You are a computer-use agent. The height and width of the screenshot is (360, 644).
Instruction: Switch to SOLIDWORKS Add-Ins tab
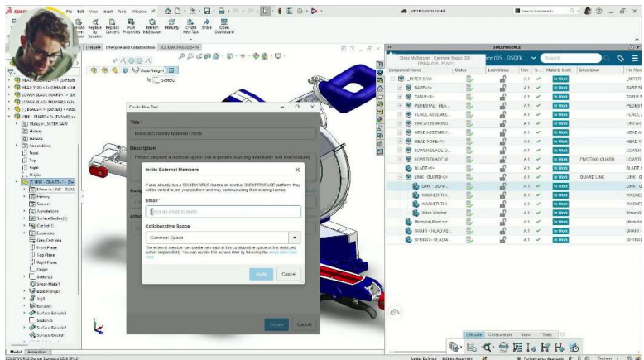click(x=179, y=48)
